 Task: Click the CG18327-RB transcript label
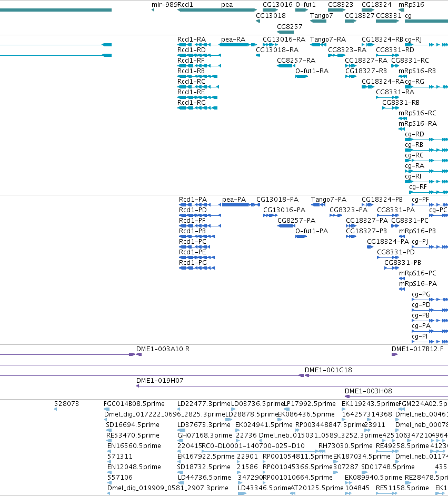pyautogui.click(x=366, y=71)
